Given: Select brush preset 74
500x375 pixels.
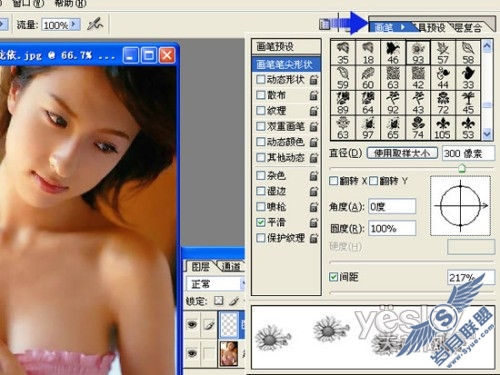Looking at the screenshot, I should (418, 127).
